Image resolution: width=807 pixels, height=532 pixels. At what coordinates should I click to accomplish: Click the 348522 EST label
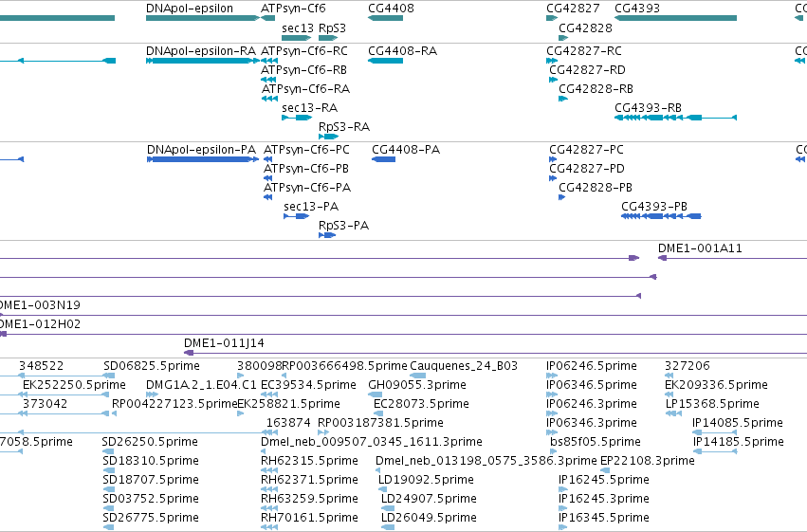click(x=41, y=366)
